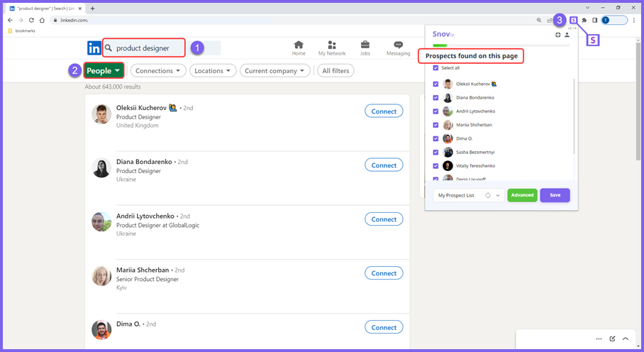The height and width of the screenshot is (352, 644).
Task: Go back with the browser back arrow
Action: pos(10,20)
